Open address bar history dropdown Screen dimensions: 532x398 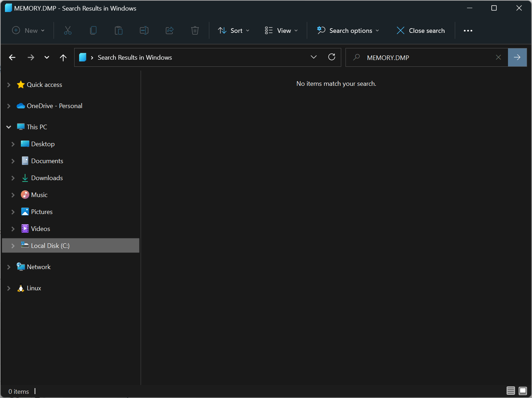point(314,57)
